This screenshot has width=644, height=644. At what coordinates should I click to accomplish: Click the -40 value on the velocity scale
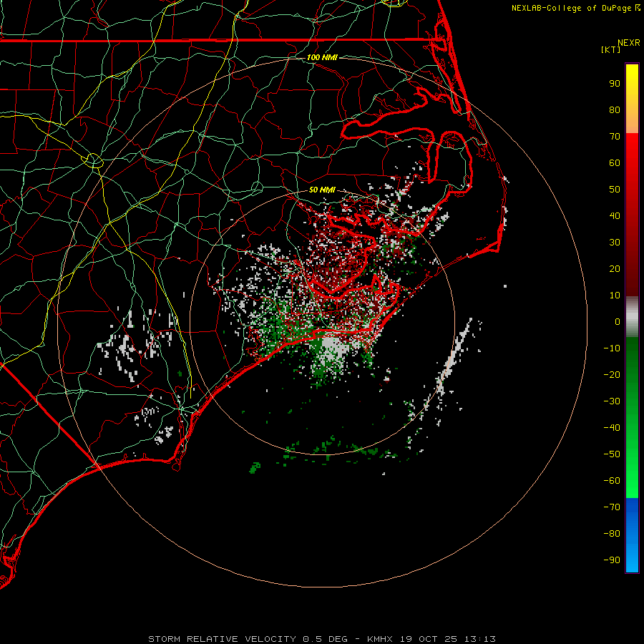coord(612,428)
